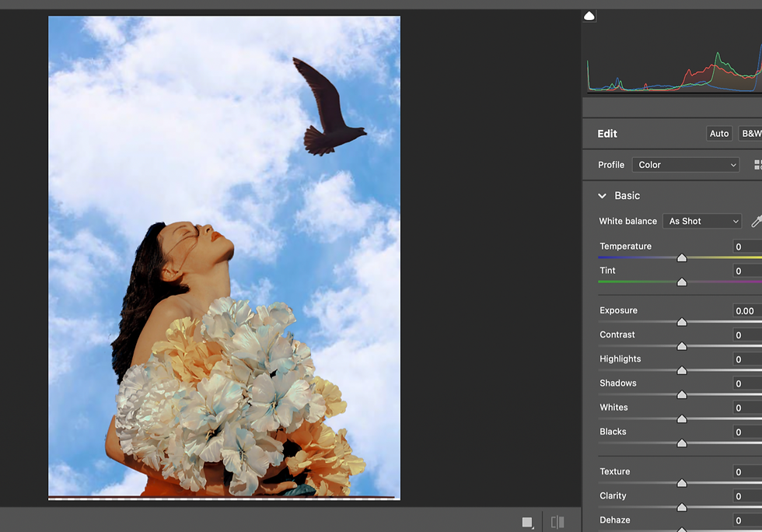
Task: Convert to black and white with B&W
Action: (x=751, y=134)
